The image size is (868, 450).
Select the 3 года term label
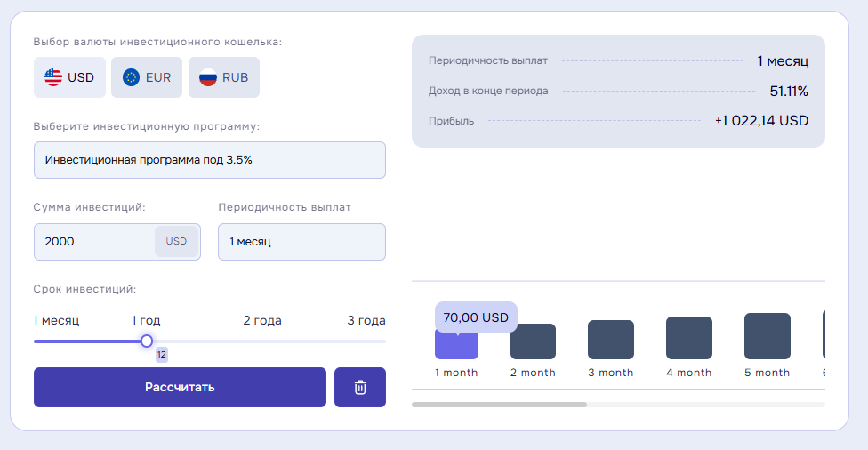pos(366,320)
